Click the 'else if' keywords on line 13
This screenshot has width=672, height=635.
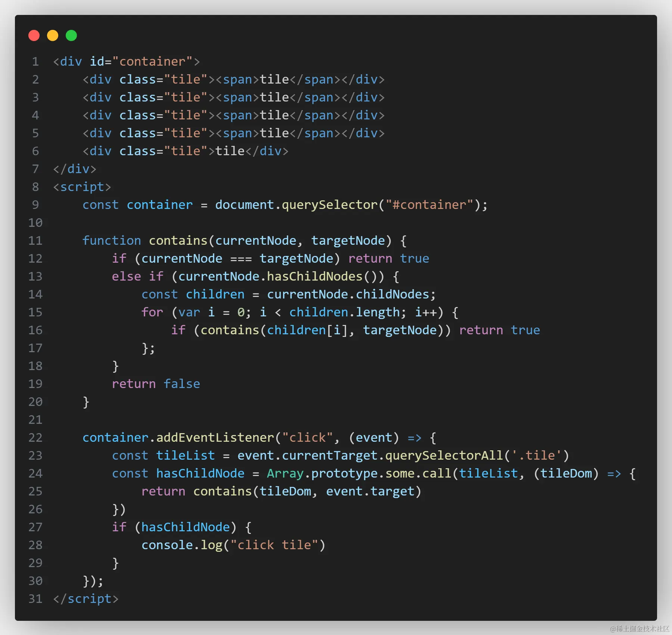tap(137, 276)
